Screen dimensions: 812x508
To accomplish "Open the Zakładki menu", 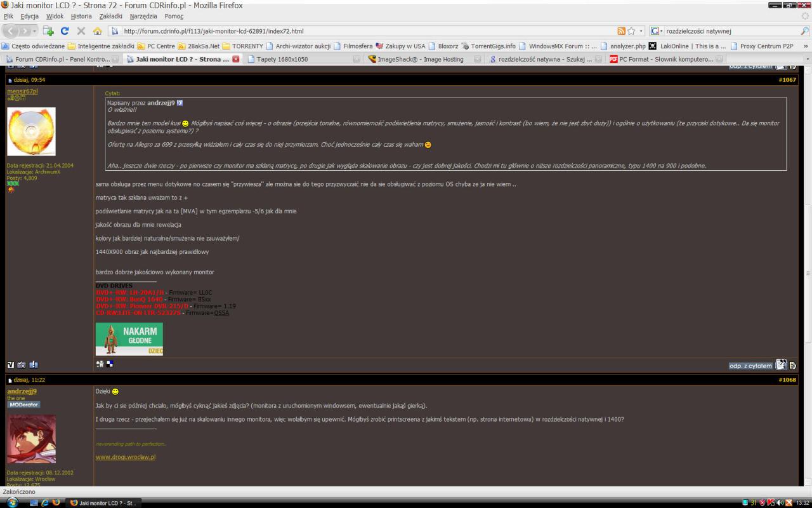I will 112,16.
